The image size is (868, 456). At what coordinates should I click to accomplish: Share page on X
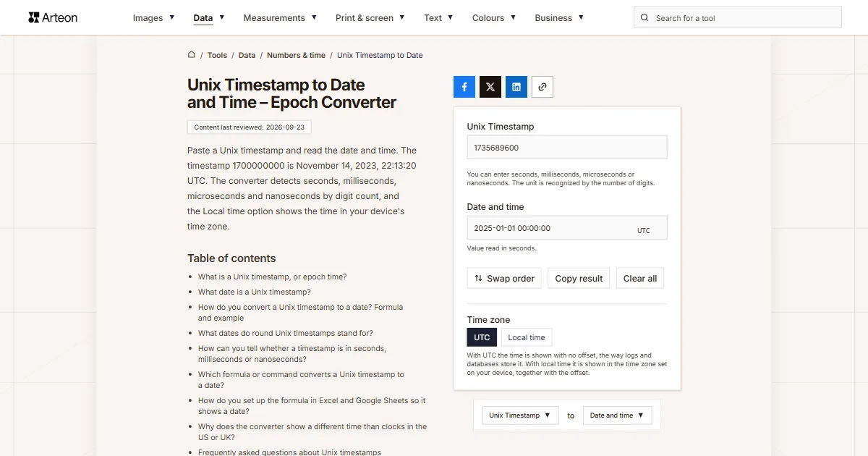coord(490,87)
